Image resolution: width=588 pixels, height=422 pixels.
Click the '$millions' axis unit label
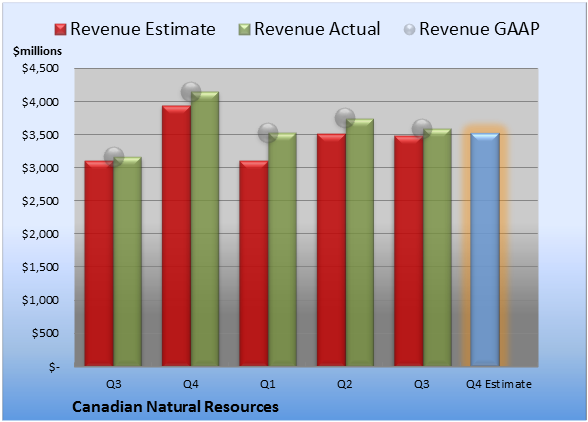point(38,51)
